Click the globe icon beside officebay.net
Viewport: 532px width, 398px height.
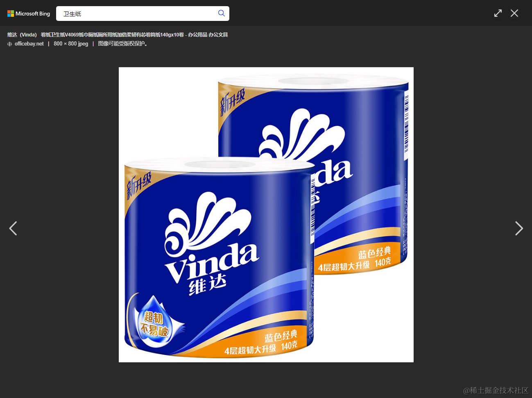[x=10, y=44]
